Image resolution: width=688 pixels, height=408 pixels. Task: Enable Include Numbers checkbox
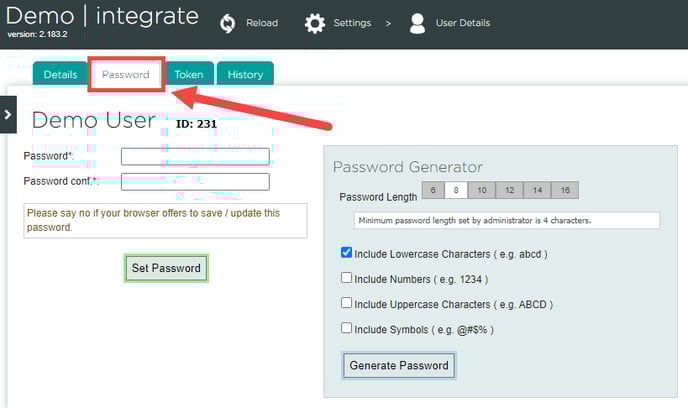point(346,278)
